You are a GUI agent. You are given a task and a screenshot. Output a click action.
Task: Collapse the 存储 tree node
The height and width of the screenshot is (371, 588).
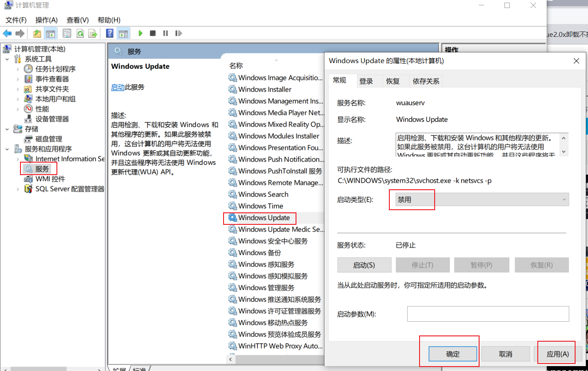[7, 129]
